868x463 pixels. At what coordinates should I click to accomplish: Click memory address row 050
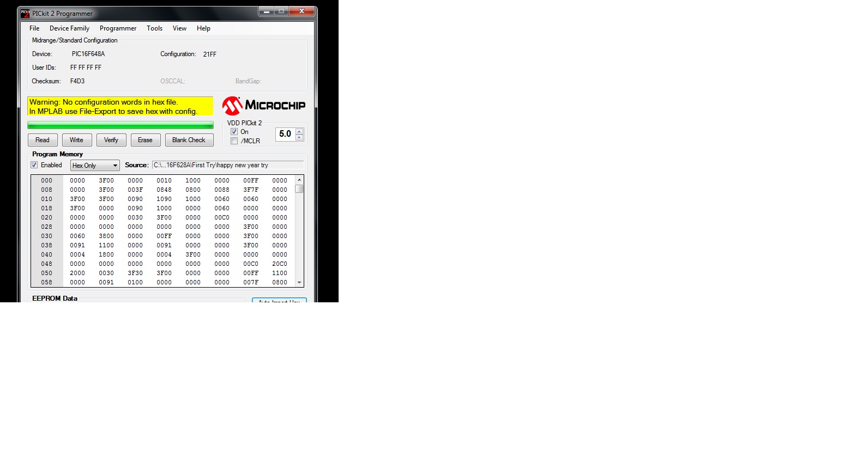[x=47, y=273]
